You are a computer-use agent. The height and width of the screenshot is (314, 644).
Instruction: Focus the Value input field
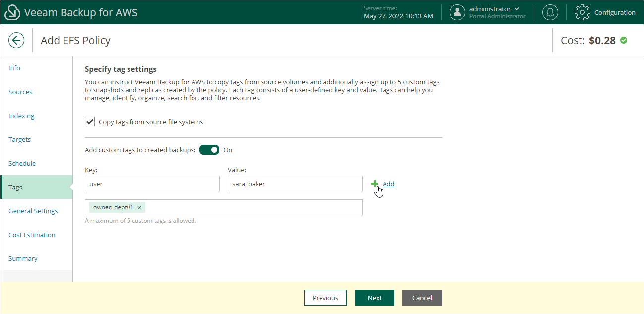tap(295, 184)
